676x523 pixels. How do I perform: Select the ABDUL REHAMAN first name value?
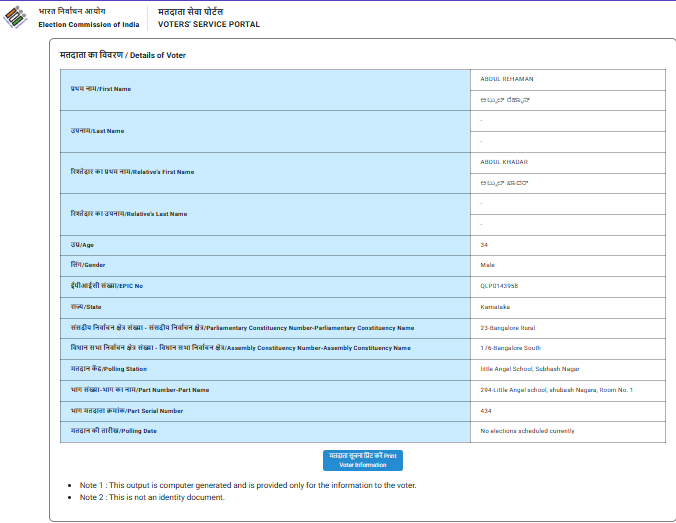[505, 78]
